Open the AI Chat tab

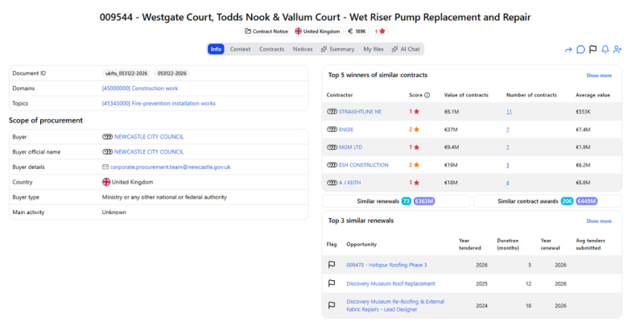[x=406, y=49]
